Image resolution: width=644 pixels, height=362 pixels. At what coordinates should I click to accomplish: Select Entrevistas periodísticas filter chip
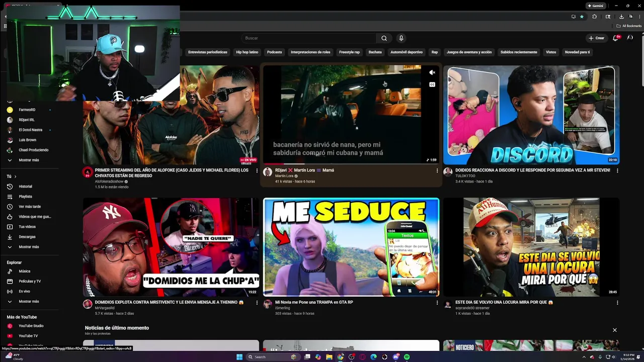pyautogui.click(x=208, y=52)
